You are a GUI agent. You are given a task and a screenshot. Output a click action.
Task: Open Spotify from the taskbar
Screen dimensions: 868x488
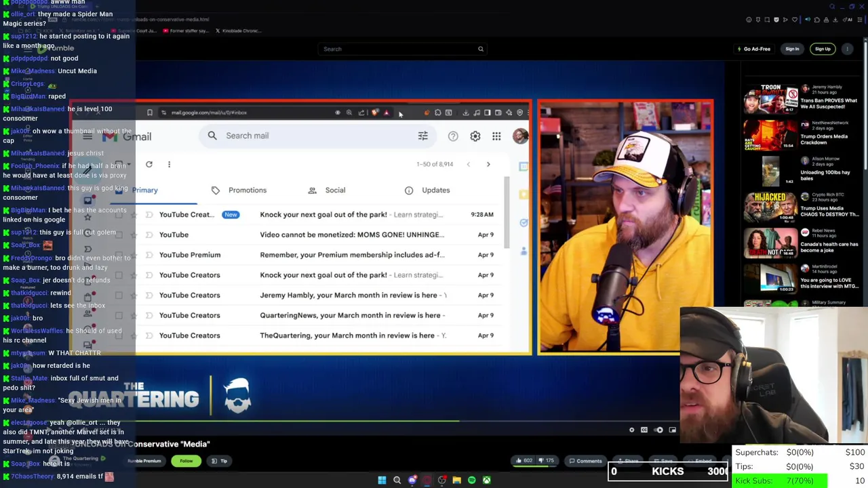point(471,480)
